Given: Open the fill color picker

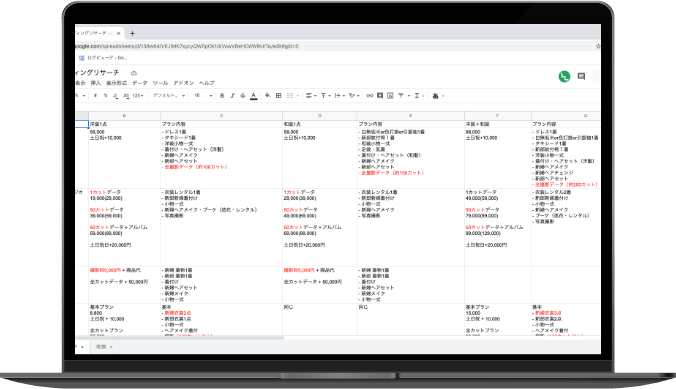Looking at the screenshot, I should tap(268, 95).
